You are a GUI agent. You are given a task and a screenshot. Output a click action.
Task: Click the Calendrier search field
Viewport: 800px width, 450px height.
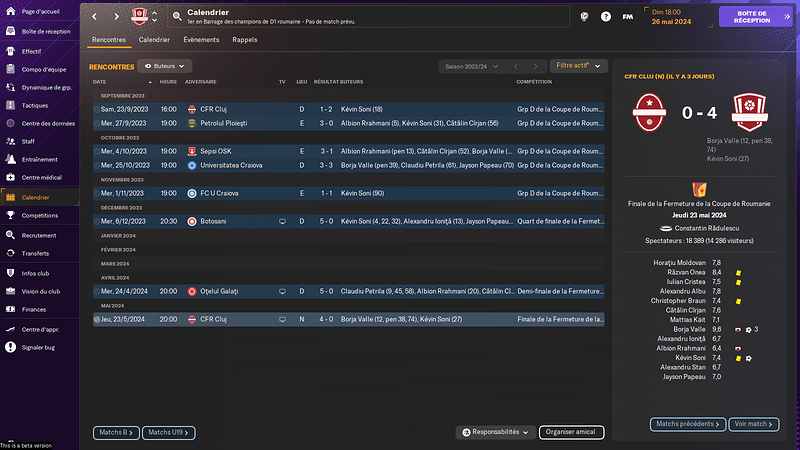(369, 16)
